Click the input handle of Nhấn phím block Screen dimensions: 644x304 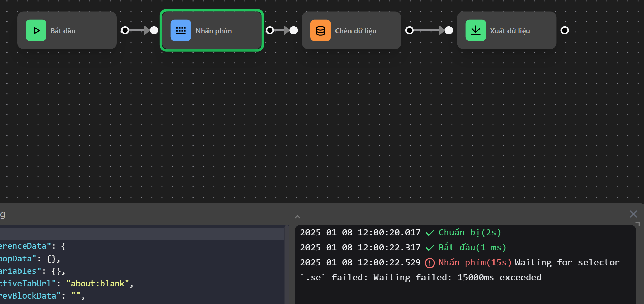pos(154,30)
